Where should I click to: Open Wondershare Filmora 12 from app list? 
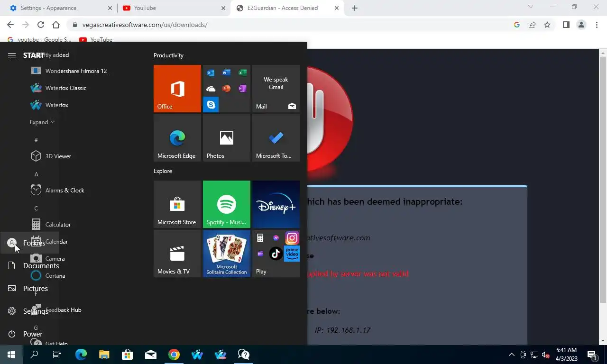(x=76, y=71)
